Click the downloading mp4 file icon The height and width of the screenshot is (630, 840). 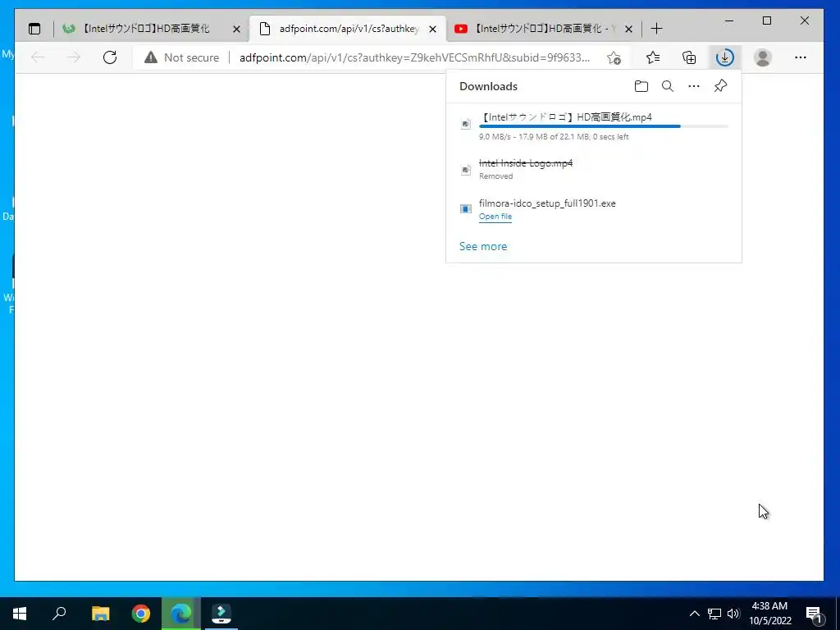click(x=466, y=125)
